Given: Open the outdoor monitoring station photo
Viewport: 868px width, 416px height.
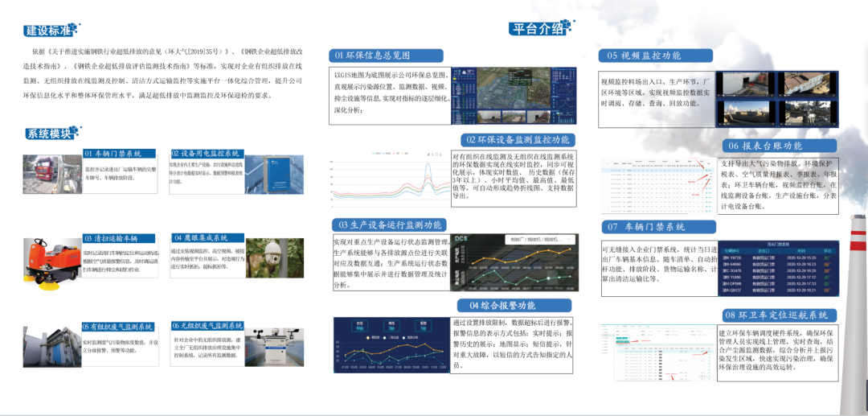Looking at the screenshot, I should point(275,347).
